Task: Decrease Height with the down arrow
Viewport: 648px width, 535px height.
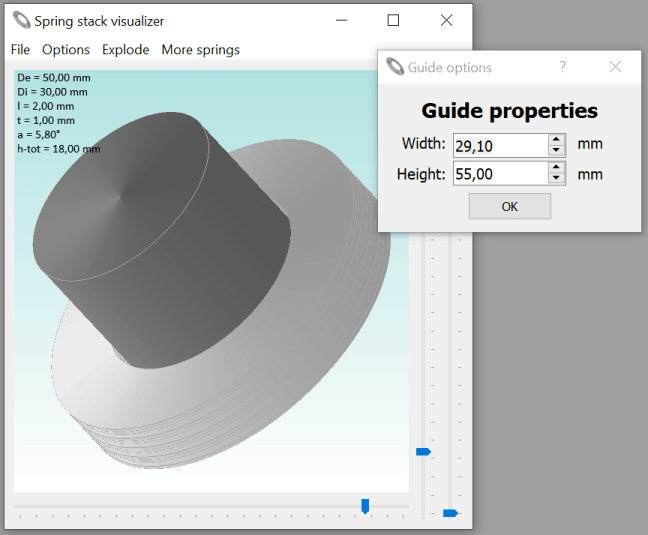Action: pos(556,179)
